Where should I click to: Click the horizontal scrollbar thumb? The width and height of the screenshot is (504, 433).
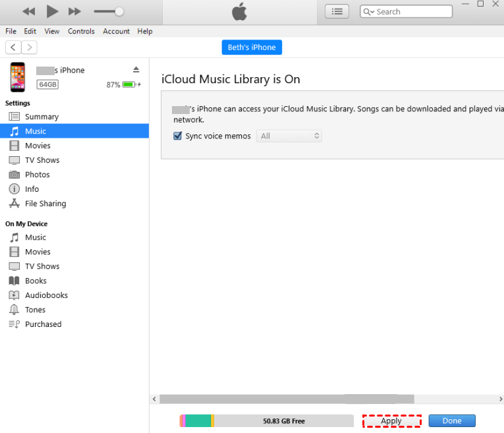pyautogui.click(x=287, y=399)
